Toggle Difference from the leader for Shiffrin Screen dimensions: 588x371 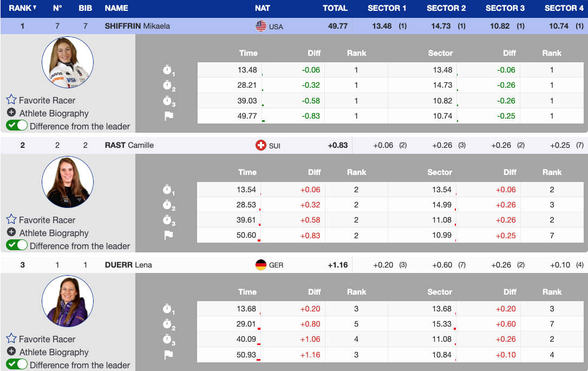pos(17,126)
